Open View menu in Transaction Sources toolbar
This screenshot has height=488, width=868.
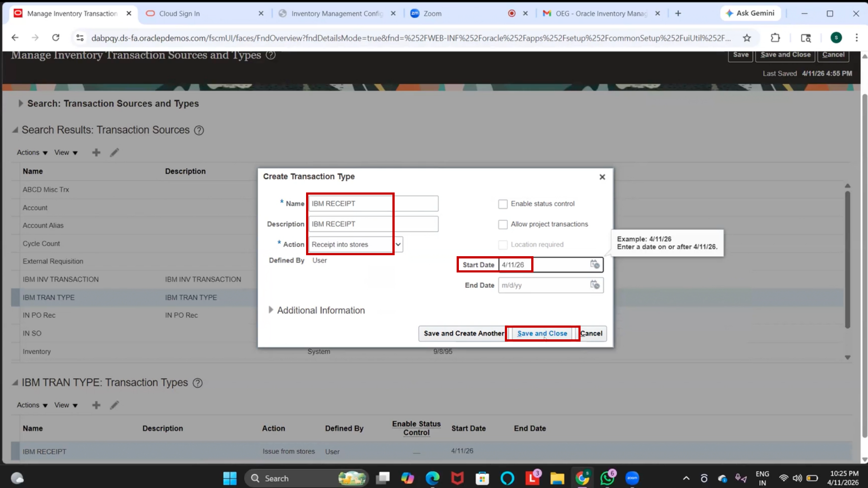66,153
